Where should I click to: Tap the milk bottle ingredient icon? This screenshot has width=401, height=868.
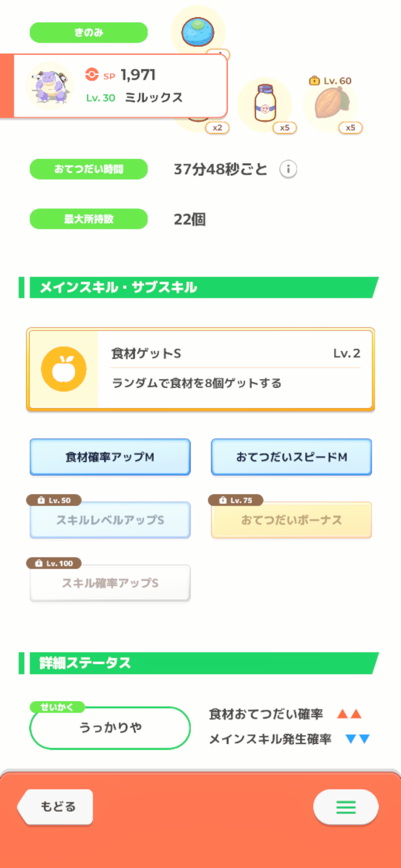tap(265, 103)
